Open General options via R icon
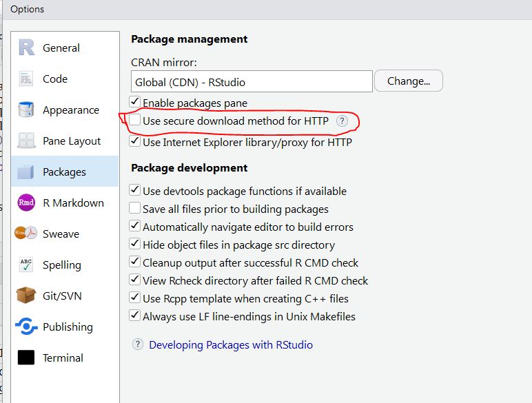The height and width of the screenshot is (403, 532). coord(26,48)
